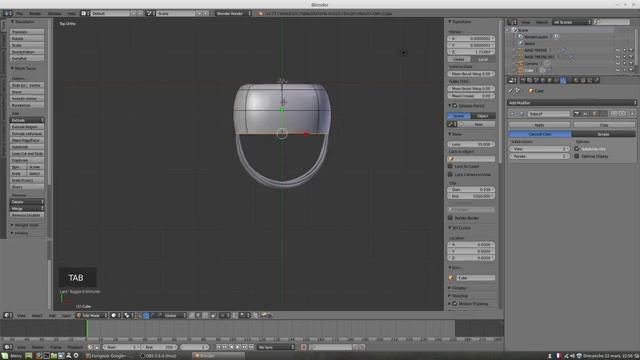Open the Global transform orientation dropdown
Screen dimensions: 640x360
173,315
